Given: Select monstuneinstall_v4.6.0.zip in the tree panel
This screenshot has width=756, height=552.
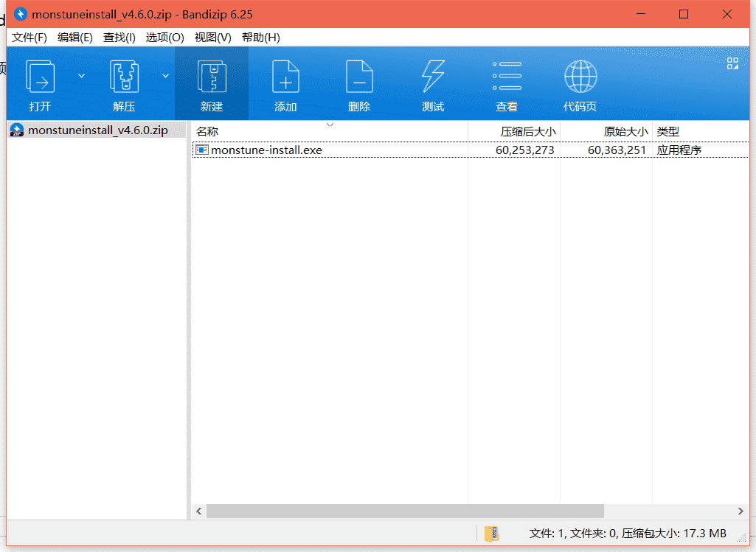Looking at the screenshot, I should 97,130.
